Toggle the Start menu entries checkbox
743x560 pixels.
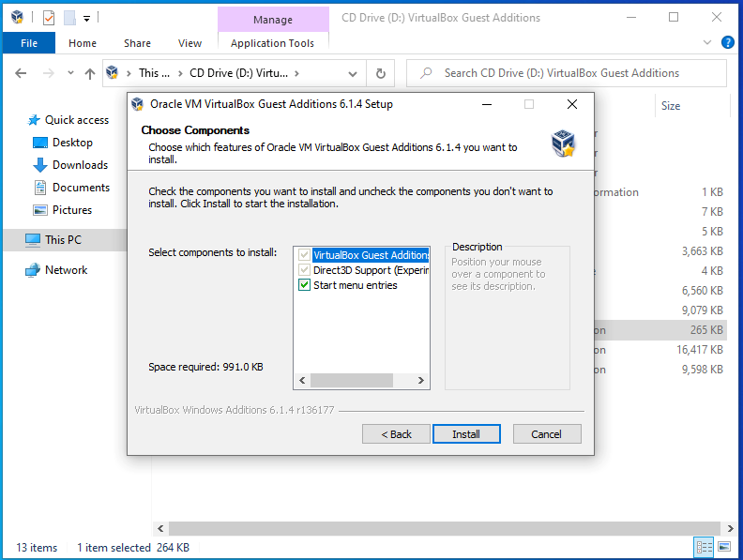click(x=304, y=285)
